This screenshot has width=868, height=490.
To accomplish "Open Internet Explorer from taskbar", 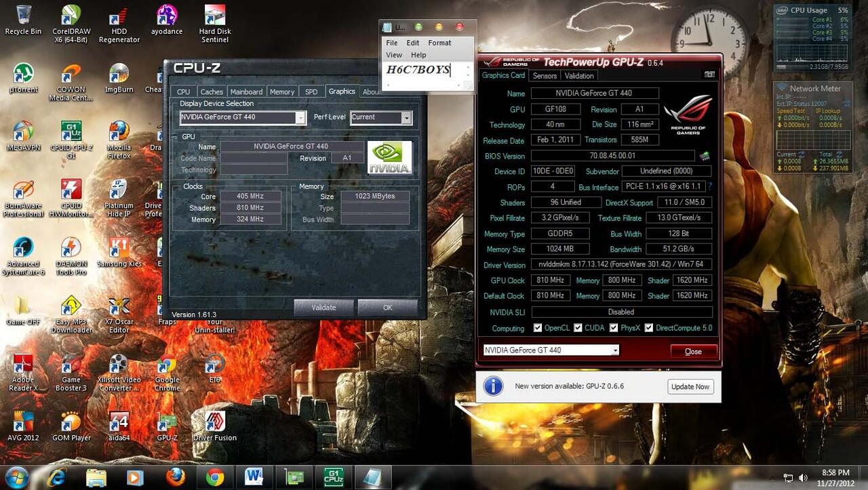I will (x=56, y=478).
